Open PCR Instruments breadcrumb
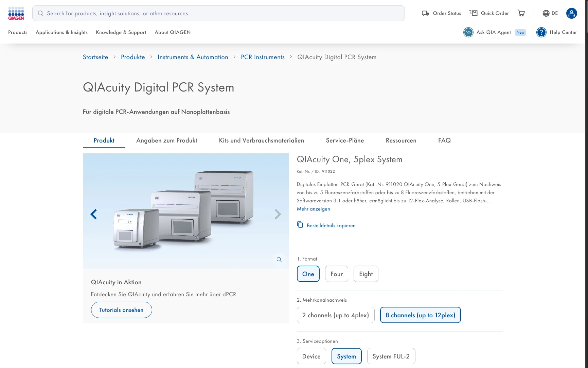Screen dimensions: 588x368 point(263,57)
